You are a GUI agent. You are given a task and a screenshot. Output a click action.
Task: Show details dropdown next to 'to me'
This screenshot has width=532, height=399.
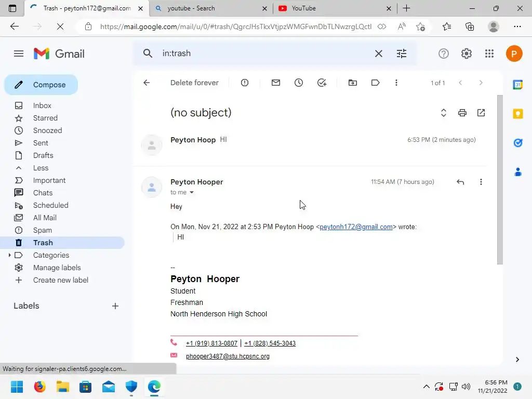[192, 192]
